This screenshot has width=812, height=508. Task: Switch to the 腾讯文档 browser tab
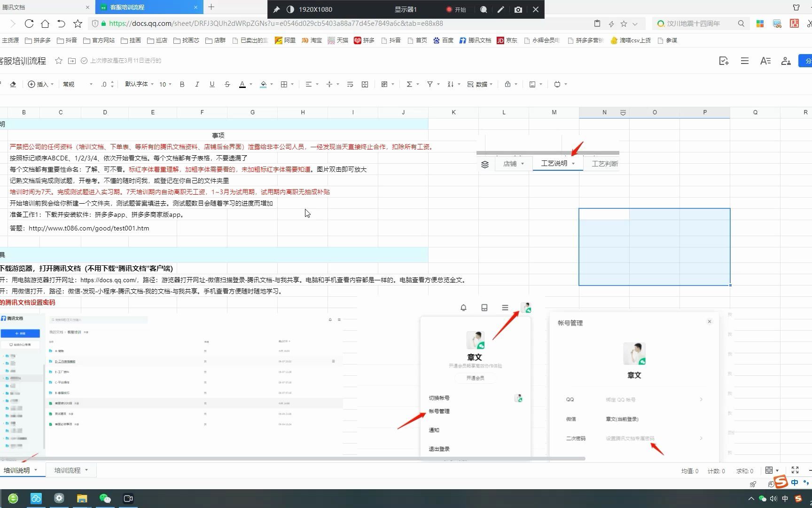tap(46, 7)
